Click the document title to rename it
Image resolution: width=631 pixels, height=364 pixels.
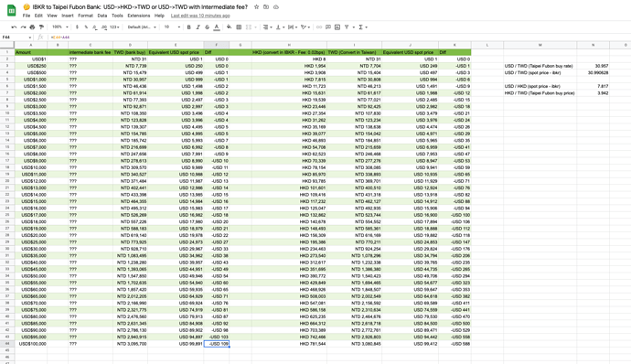[141, 6]
